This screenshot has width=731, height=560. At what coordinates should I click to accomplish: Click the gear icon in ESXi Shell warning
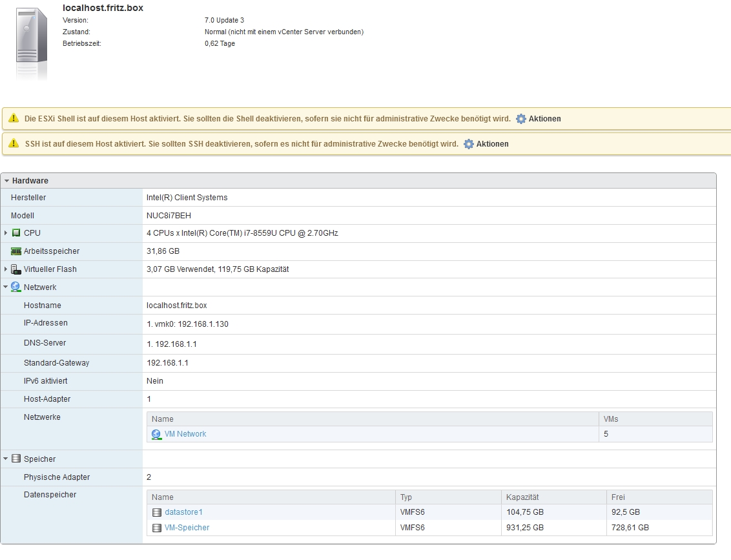521,119
